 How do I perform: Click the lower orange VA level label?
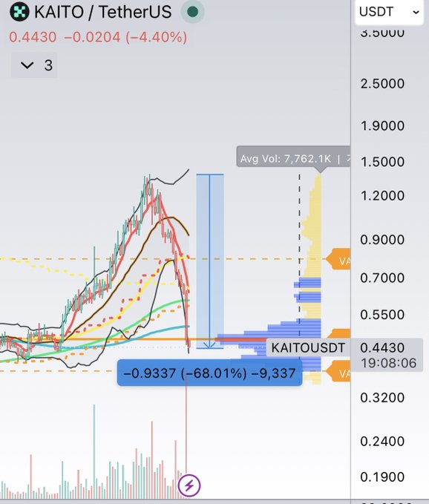[338, 371]
